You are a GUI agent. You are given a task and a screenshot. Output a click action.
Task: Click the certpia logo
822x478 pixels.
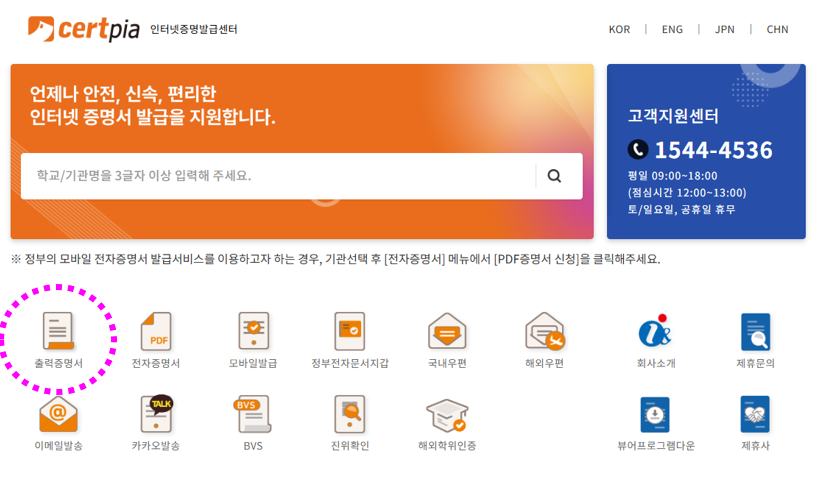(84, 29)
